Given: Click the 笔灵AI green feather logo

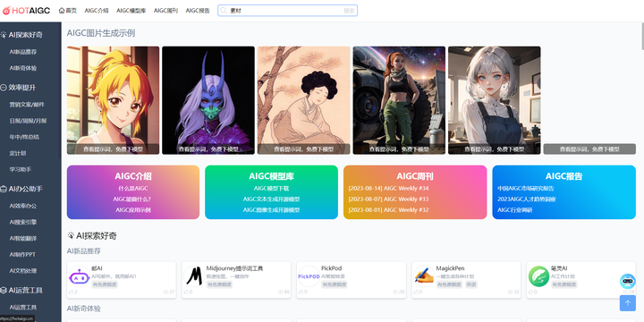Looking at the screenshot, I should pyautogui.click(x=538, y=276).
